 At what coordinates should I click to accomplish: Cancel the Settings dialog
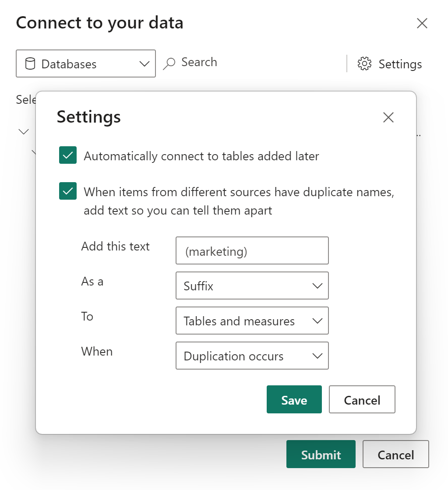pos(362,399)
